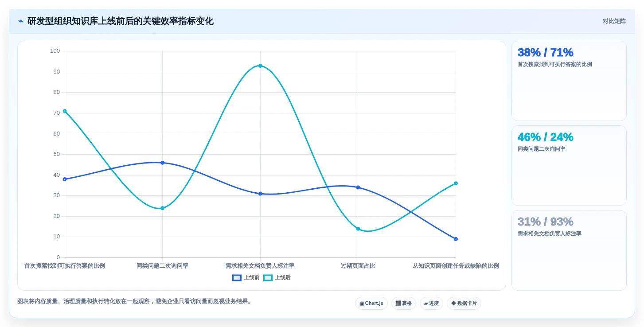Click the 表格 tag chip
The width and height of the screenshot is (644, 327).
tap(404, 304)
